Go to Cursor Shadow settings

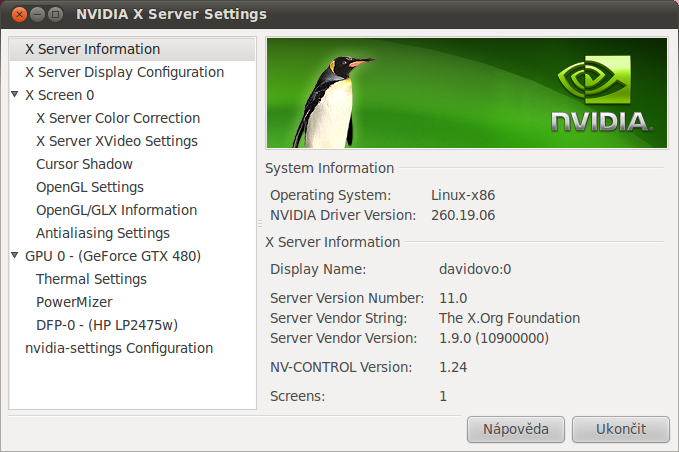coord(84,164)
